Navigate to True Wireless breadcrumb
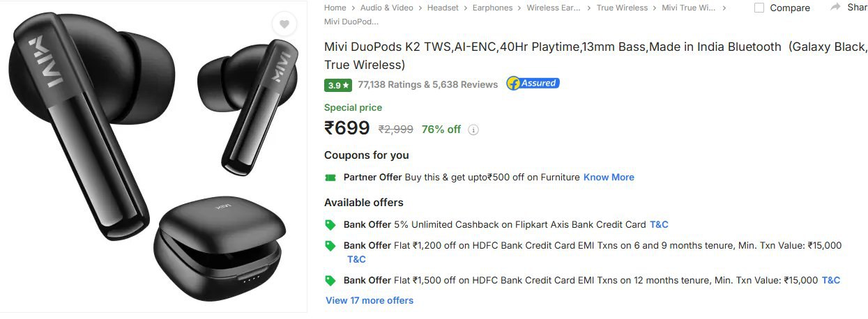This screenshot has height=319, width=868. point(622,8)
